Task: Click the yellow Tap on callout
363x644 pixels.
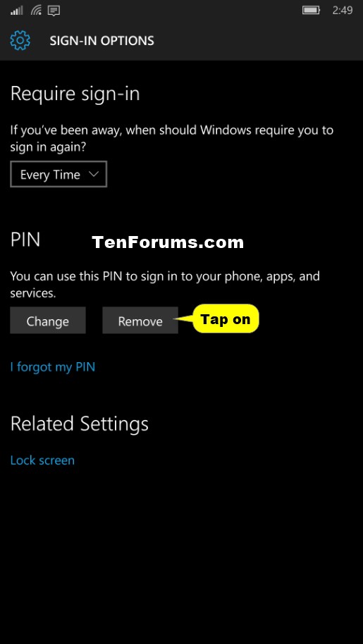Action: 226,318
